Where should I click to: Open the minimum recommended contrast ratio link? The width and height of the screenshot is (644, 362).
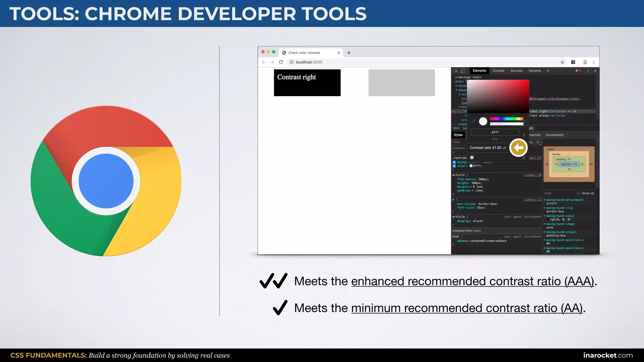pos(467,308)
